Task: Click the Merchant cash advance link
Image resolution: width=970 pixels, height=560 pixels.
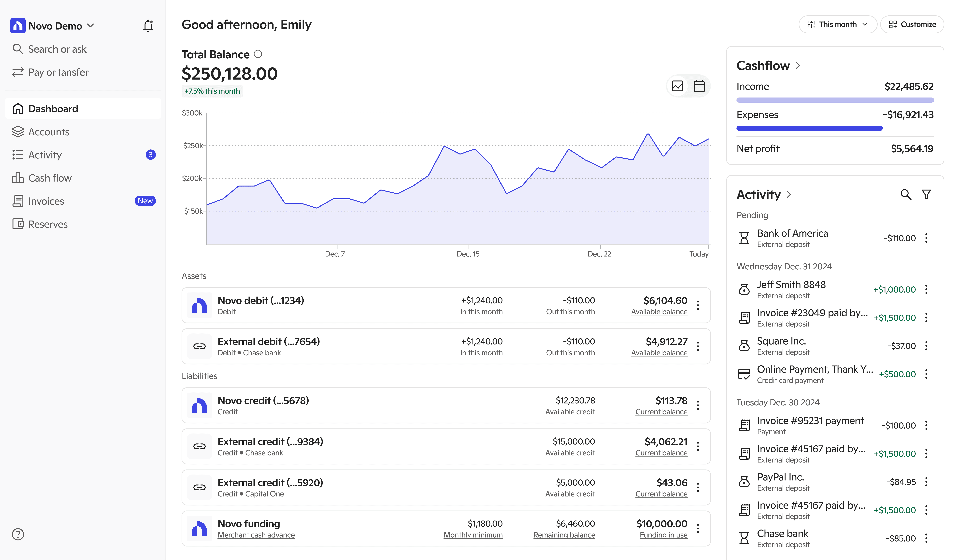Action: click(x=256, y=535)
